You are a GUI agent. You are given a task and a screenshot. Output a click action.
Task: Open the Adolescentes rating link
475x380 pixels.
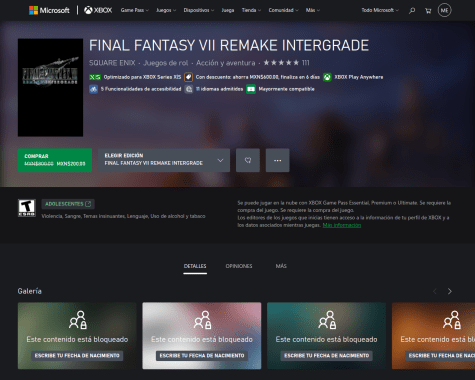[68, 204]
